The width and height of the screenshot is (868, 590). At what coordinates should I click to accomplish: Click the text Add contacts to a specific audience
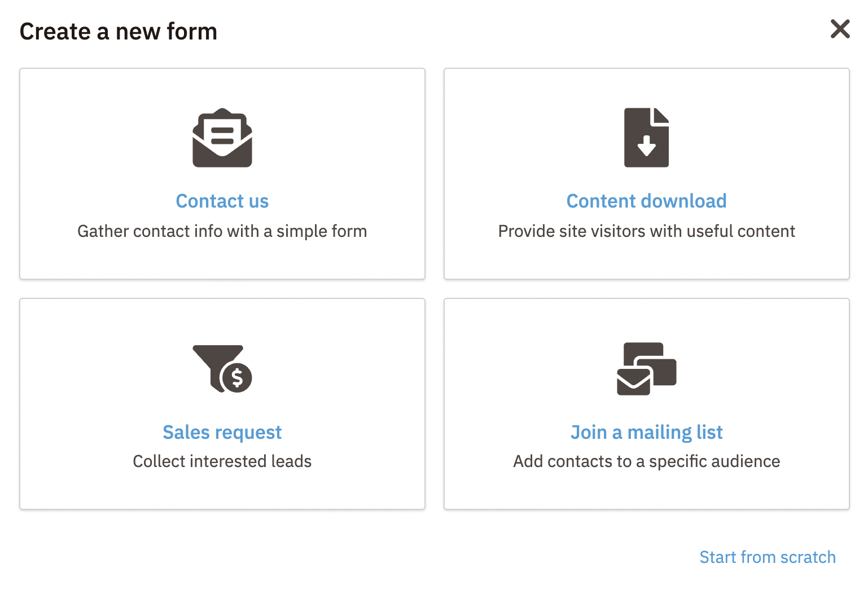pyautogui.click(x=647, y=461)
